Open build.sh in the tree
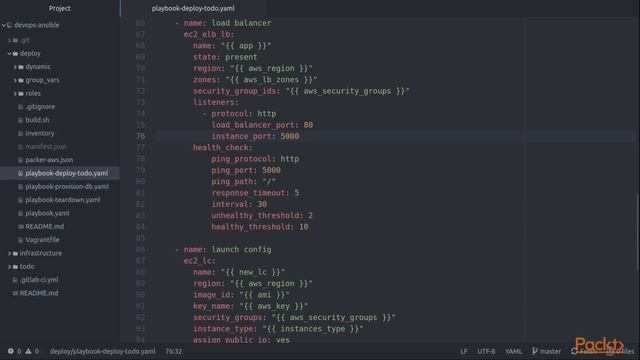 37,120
